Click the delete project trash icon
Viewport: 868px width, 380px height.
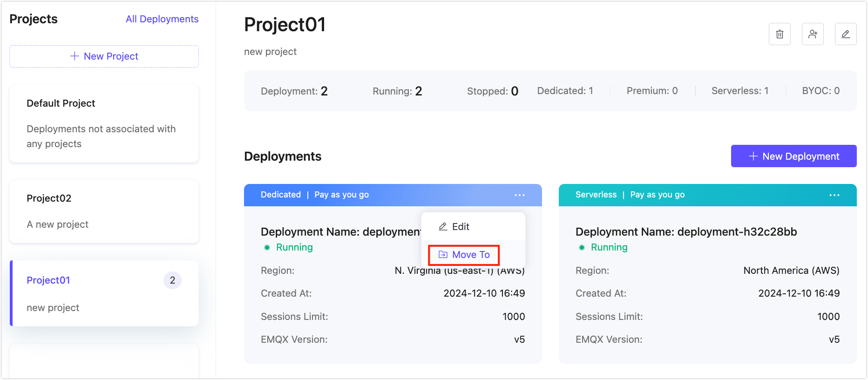coord(780,34)
